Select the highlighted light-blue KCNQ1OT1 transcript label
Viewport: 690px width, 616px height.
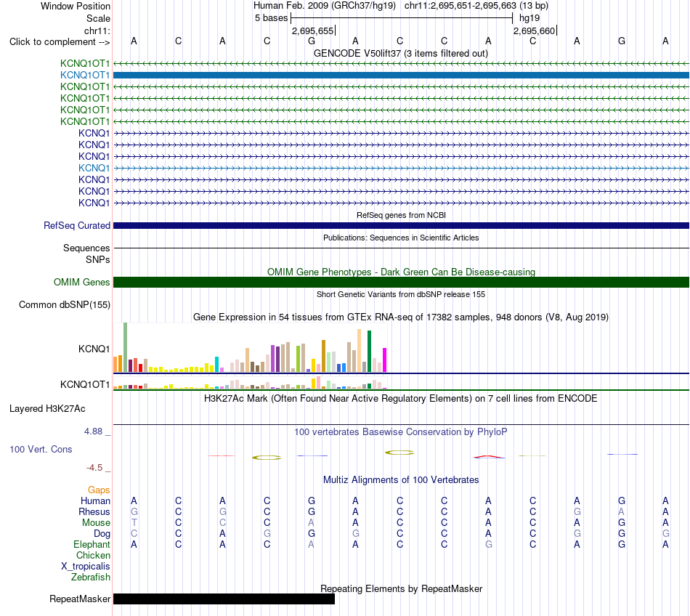(85, 76)
